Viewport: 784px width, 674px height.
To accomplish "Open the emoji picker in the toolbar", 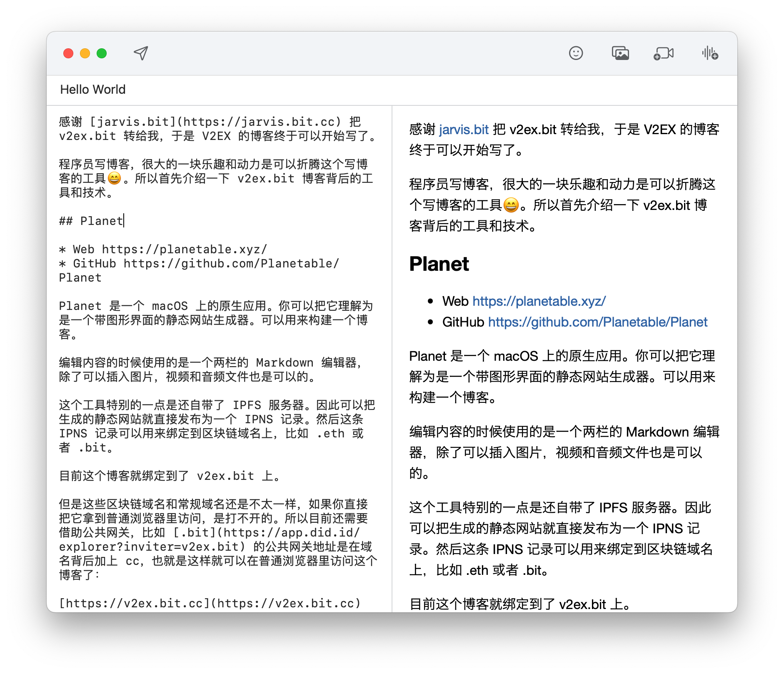I will coord(576,53).
